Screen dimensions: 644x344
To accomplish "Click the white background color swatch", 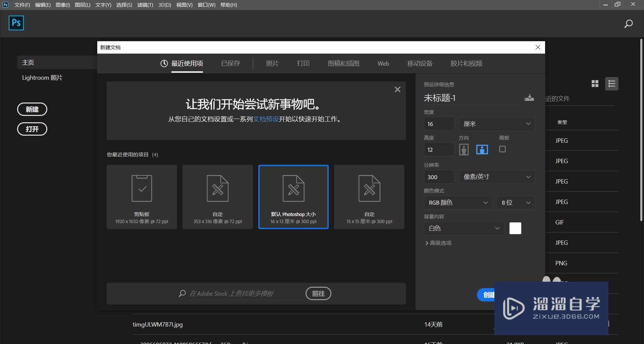I will (515, 228).
